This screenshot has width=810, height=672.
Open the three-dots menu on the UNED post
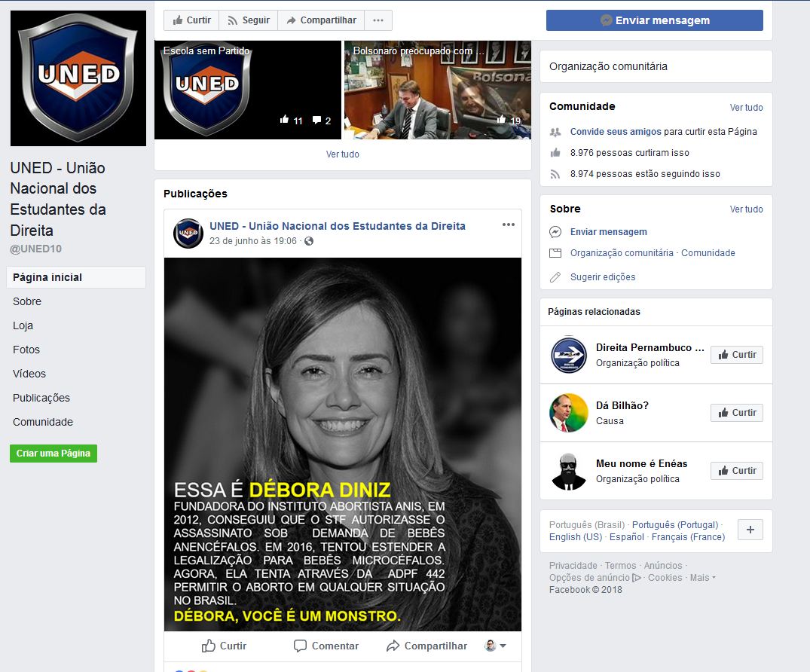(509, 224)
